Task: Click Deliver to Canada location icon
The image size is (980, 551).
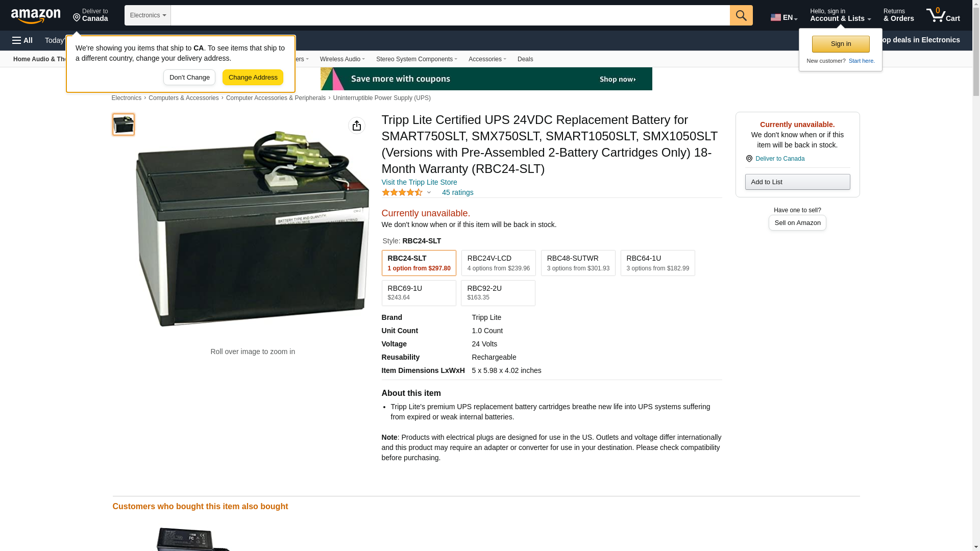Action: [x=749, y=159]
